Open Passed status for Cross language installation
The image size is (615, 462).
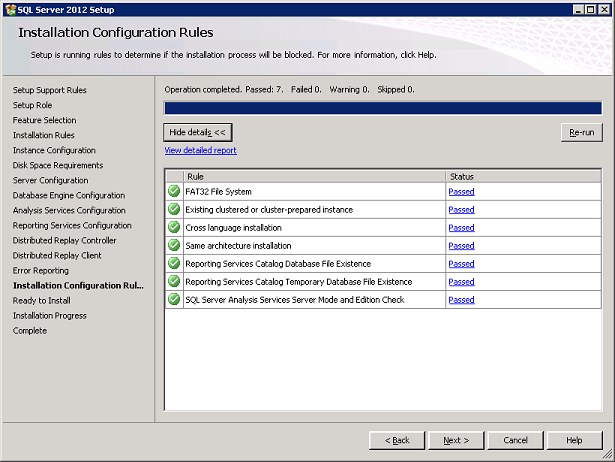(462, 228)
